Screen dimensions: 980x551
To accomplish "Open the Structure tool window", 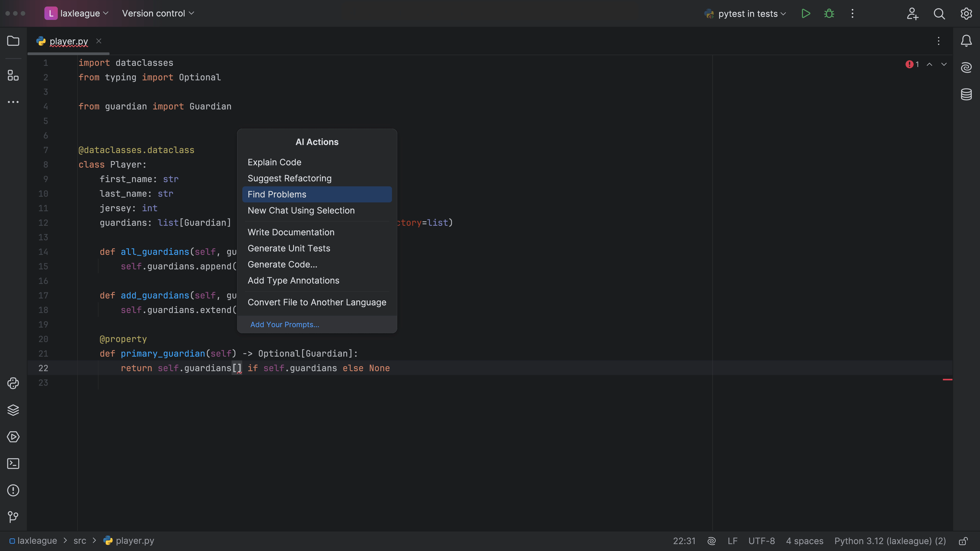I will click(13, 75).
